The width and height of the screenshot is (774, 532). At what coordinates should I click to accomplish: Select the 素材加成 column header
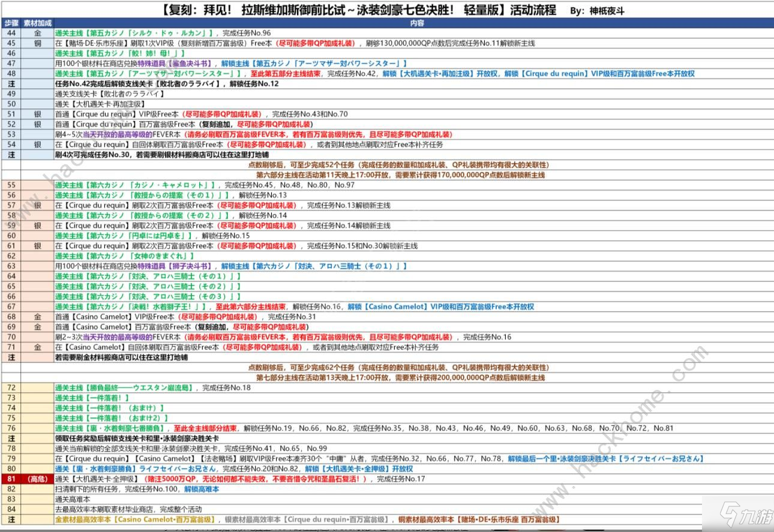point(37,23)
